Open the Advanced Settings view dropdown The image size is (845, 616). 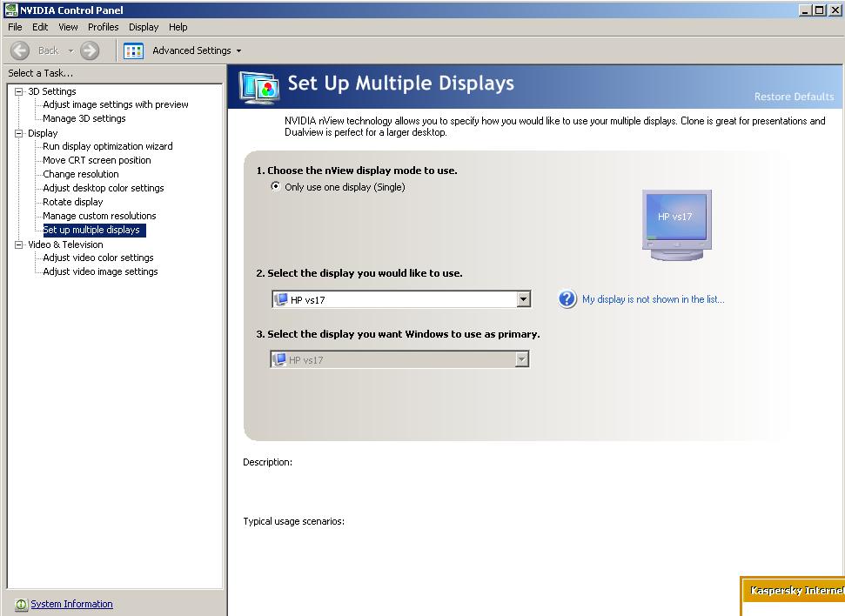pyautogui.click(x=238, y=50)
